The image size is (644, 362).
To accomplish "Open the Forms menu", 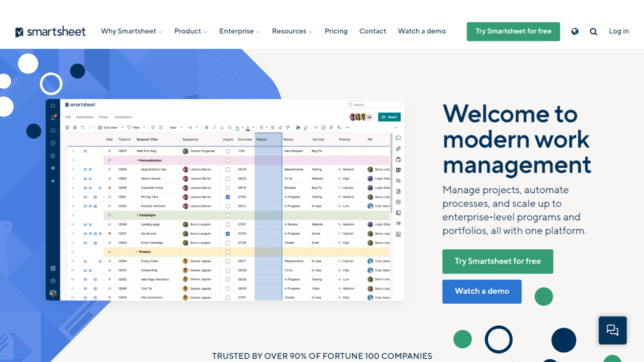I will (x=103, y=117).
